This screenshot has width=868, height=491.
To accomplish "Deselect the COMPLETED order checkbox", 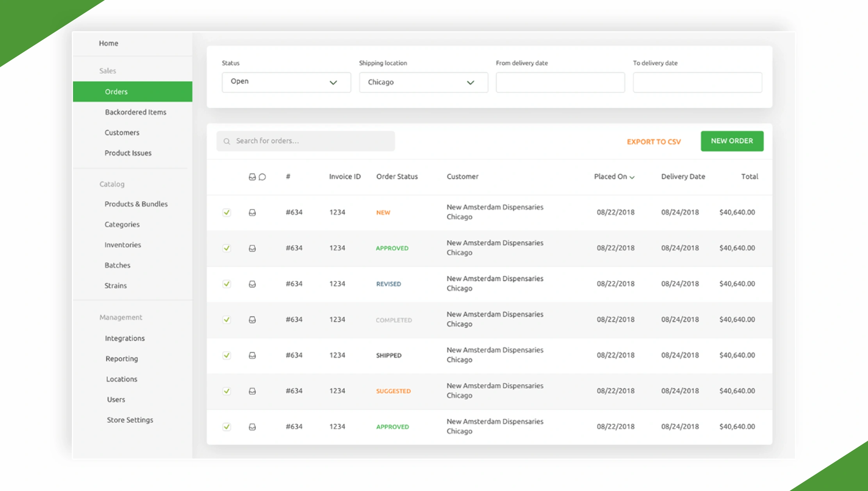I will coord(226,320).
